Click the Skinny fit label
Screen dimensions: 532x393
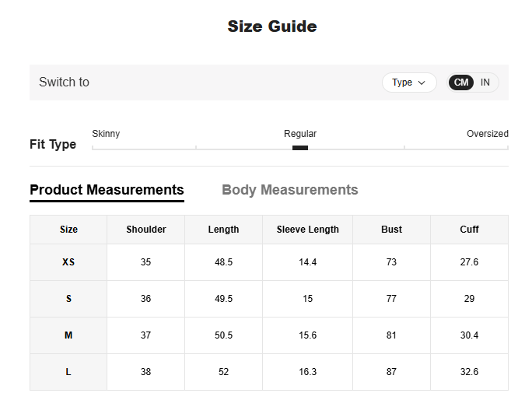coord(106,134)
